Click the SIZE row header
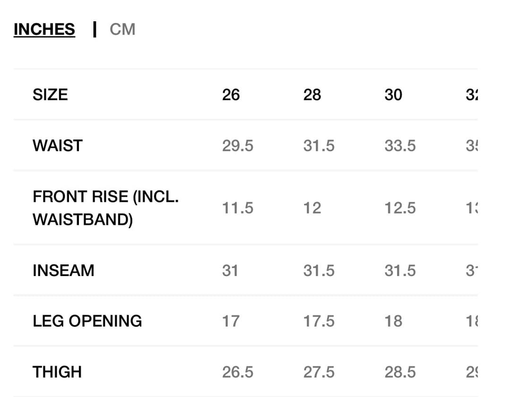The height and width of the screenshot is (397, 532). click(50, 95)
